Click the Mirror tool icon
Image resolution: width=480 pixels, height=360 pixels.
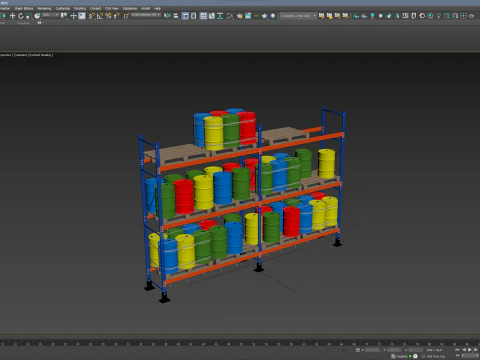click(167, 16)
